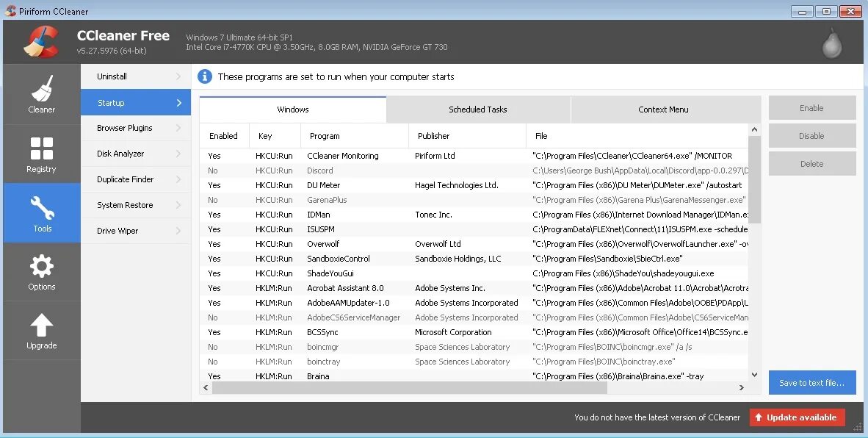Switch to the Scheduled Tasks tab
The height and width of the screenshot is (438, 868).
tap(478, 109)
